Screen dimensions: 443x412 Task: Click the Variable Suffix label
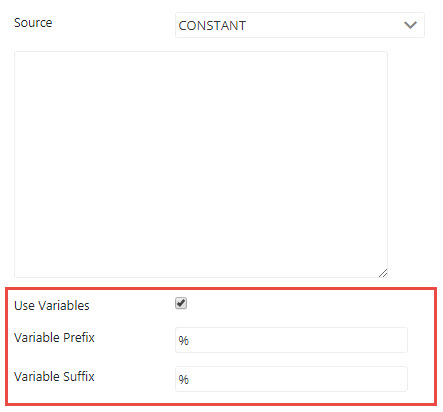54,376
